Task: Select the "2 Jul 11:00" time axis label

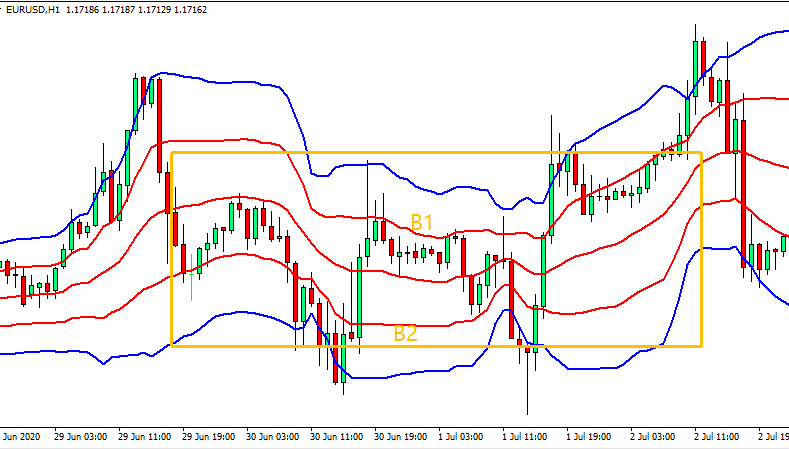Action: tap(717, 437)
